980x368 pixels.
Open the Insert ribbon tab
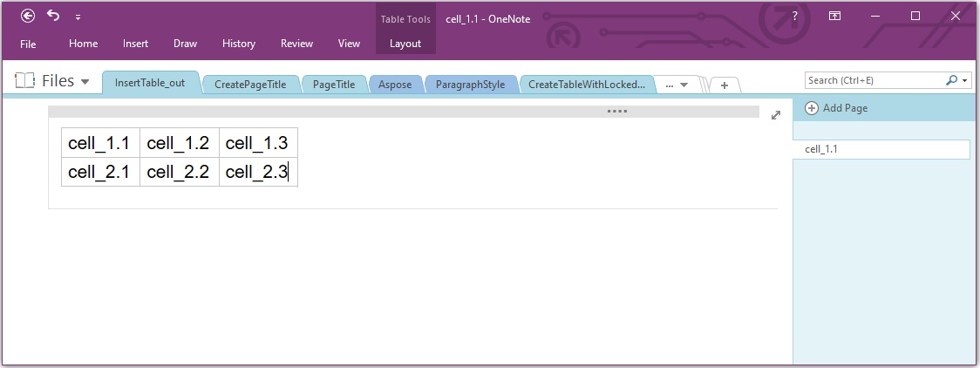(x=135, y=44)
